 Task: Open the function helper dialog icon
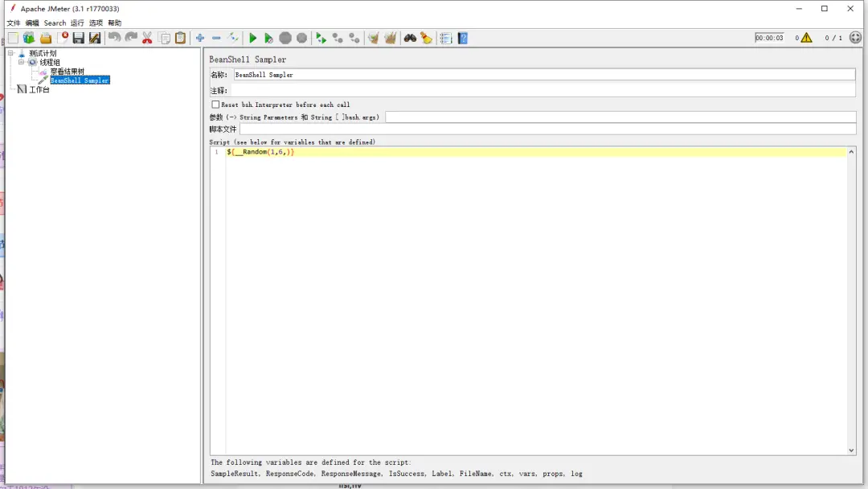(x=445, y=39)
